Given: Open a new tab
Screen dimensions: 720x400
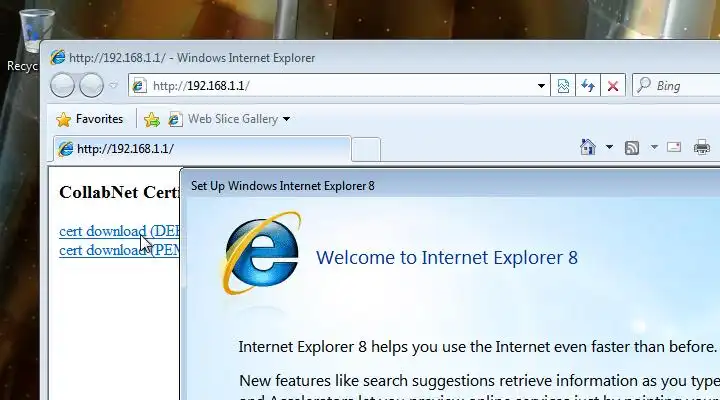Looking at the screenshot, I should click(366, 149).
